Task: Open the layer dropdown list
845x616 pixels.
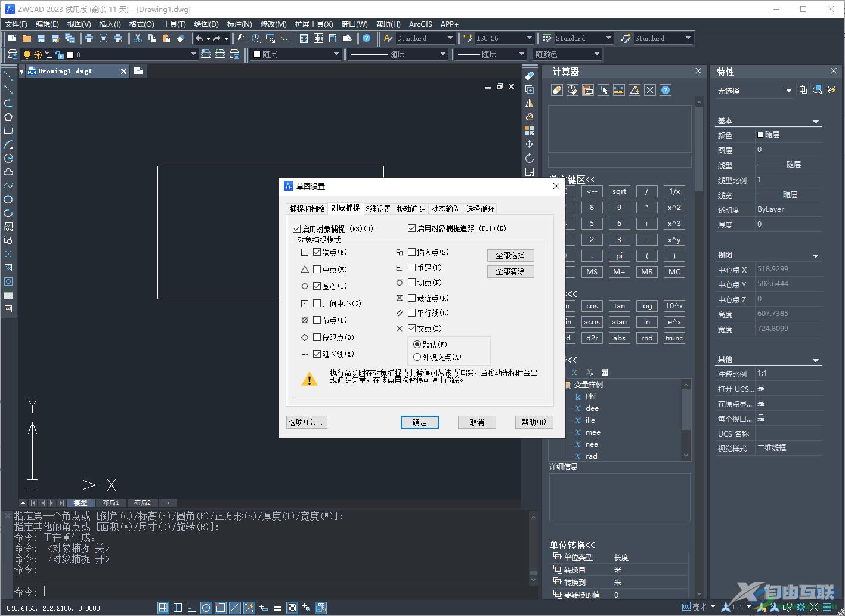Action: (193, 54)
